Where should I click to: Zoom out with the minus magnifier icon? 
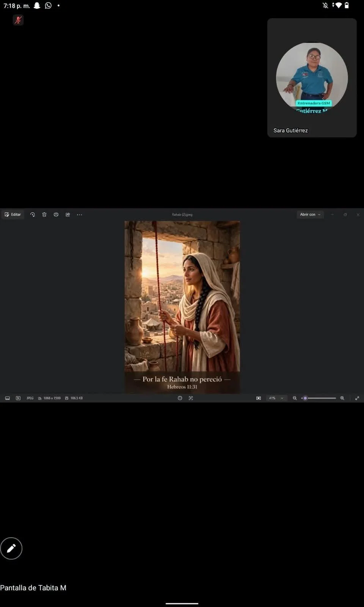[x=295, y=398]
